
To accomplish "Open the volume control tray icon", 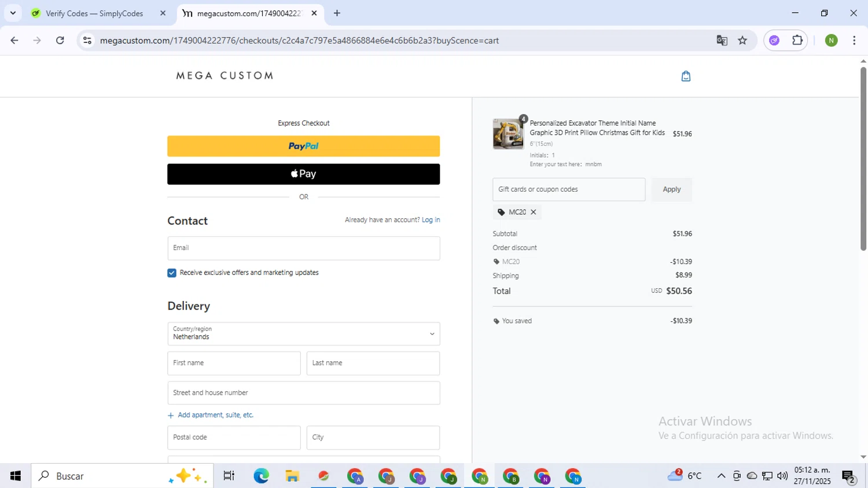I will coord(782,476).
